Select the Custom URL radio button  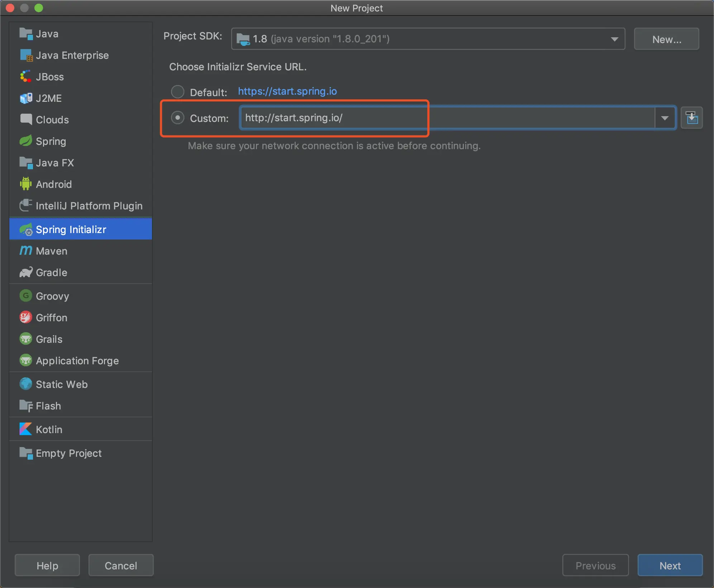(x=177, y=118)
